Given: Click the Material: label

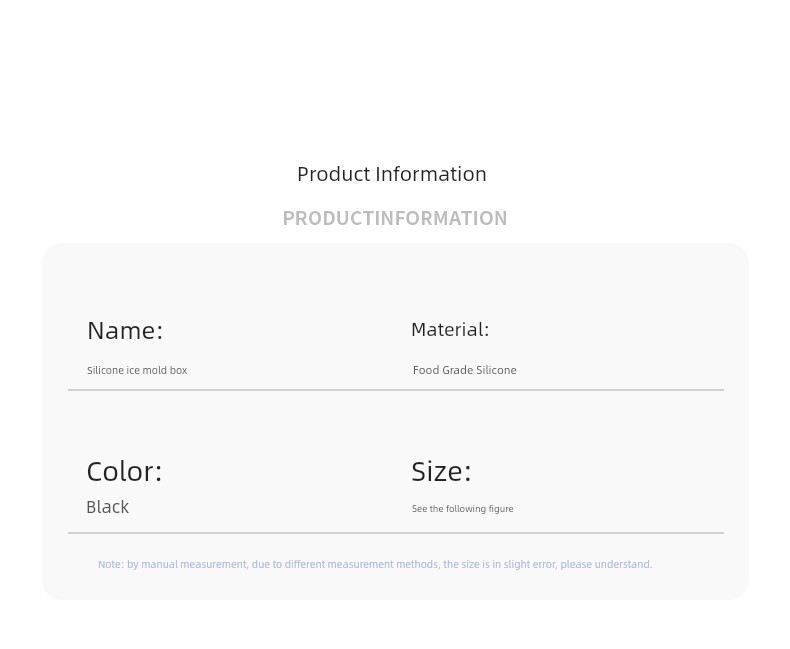Looking at the screenshot, I should coord(450,330).
